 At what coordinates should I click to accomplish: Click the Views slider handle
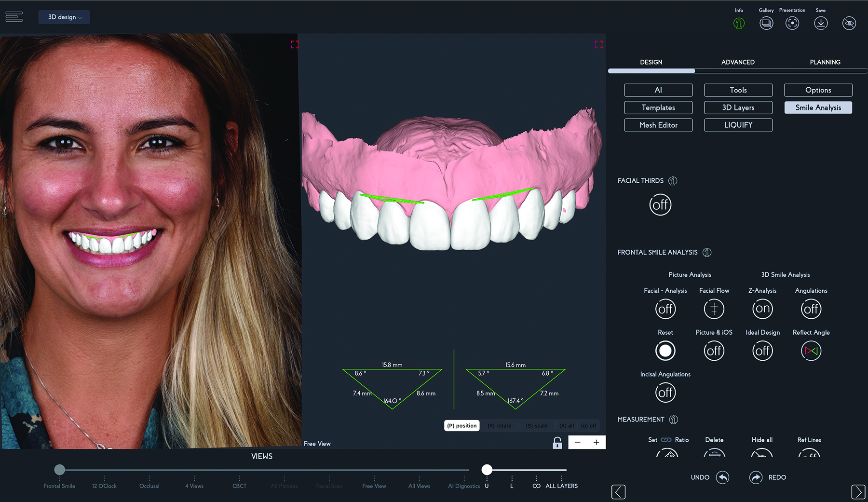(60, 470)
